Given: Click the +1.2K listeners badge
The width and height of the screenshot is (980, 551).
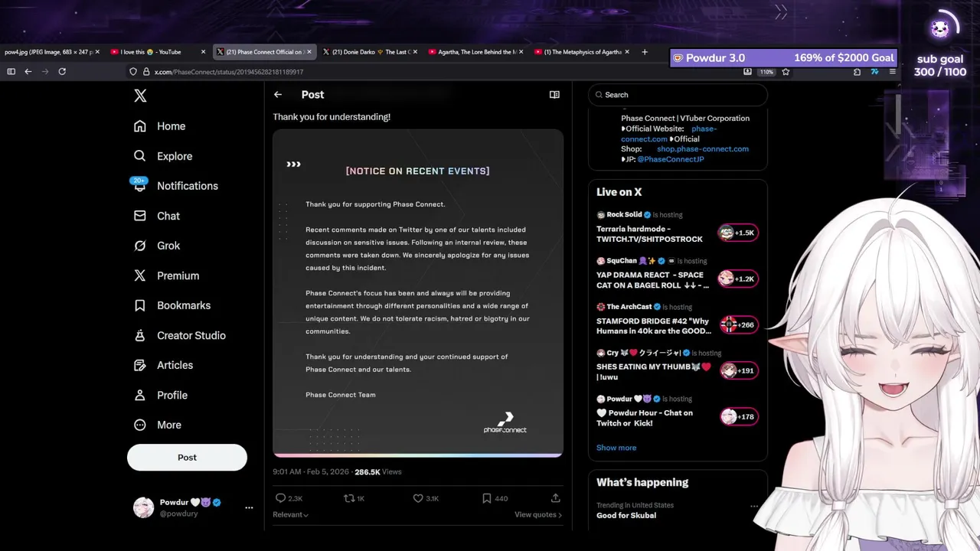Looking at the screenshot, I should [x=738, y=279].
